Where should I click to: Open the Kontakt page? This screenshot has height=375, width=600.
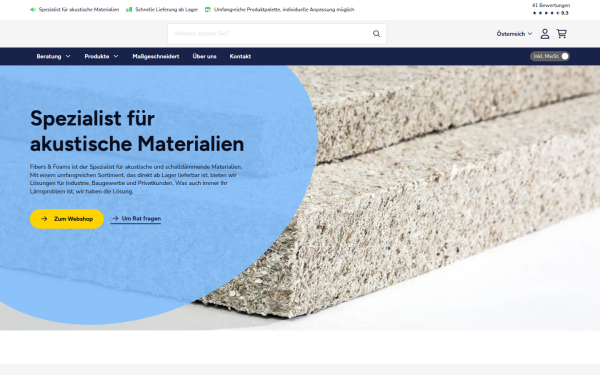pos(240,56)
